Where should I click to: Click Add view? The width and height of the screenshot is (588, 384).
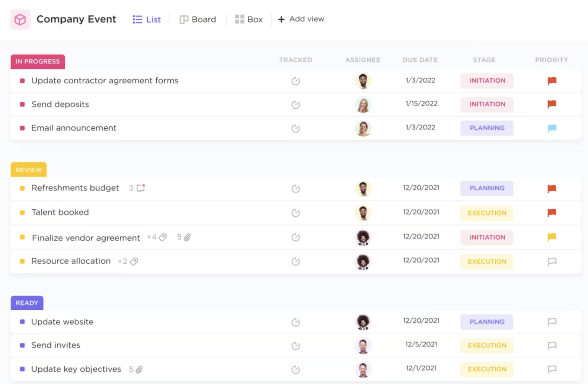point(301,19)
